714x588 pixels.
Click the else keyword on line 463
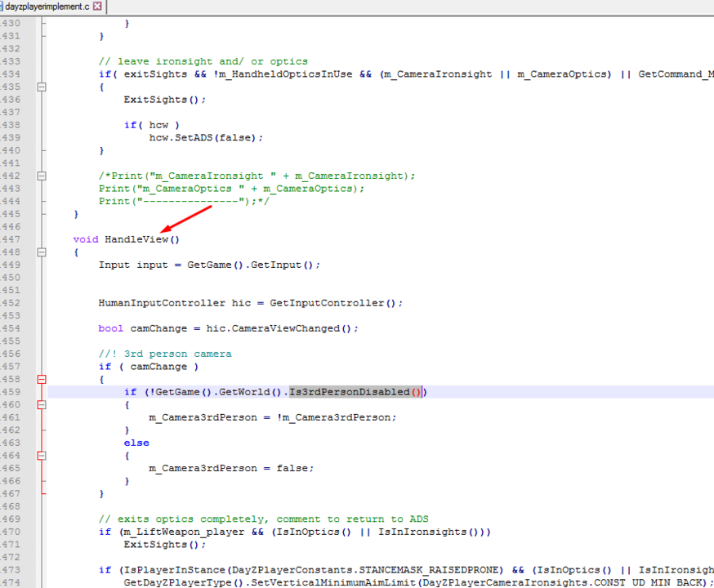(136, 443)
